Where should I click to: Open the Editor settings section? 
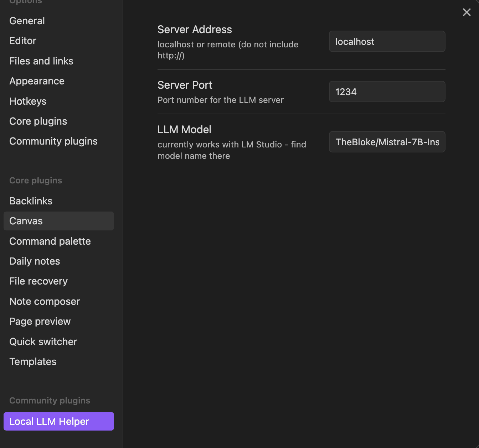22,41
